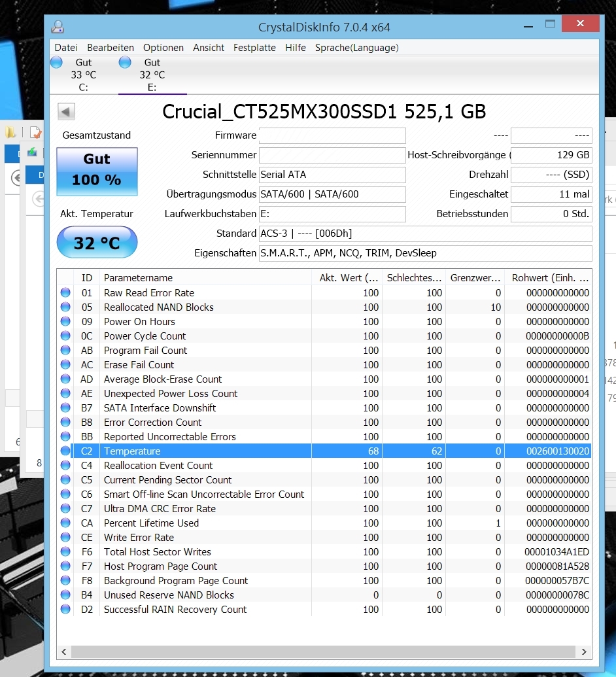Click status orb of Unused Reserve NAND Blocks

65,595
